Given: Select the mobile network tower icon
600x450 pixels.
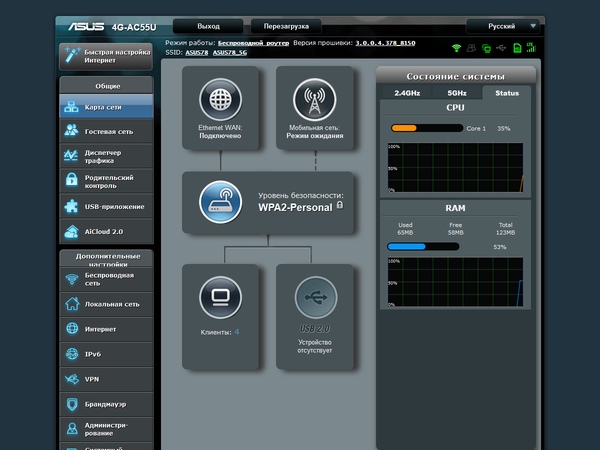Looking at the screenshot, I should click(x=315, y=99).
